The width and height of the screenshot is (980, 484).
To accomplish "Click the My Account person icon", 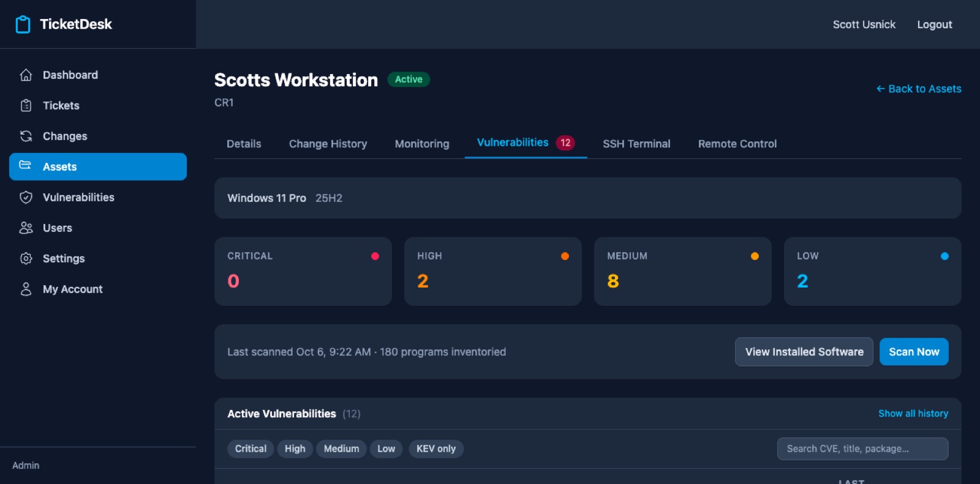I will (x=26, y=289).
